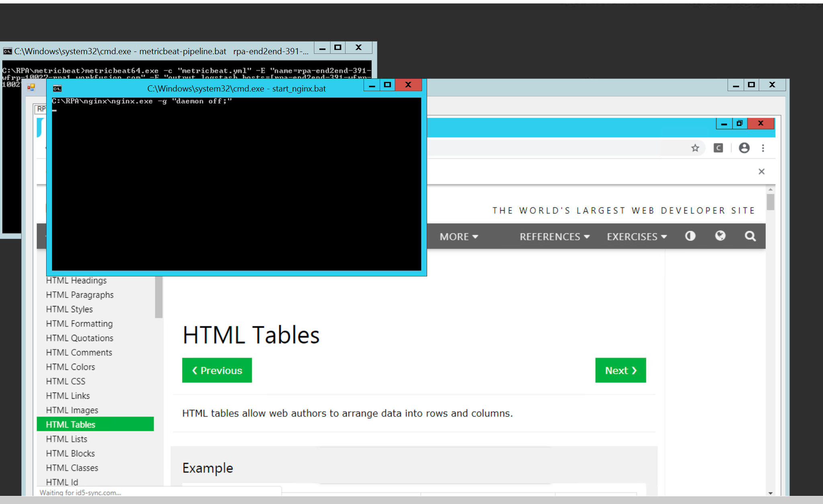Viewport: 823px width, 504px height.
Task: Open HTML Links in the sidebar
Action: coord(68,396)
